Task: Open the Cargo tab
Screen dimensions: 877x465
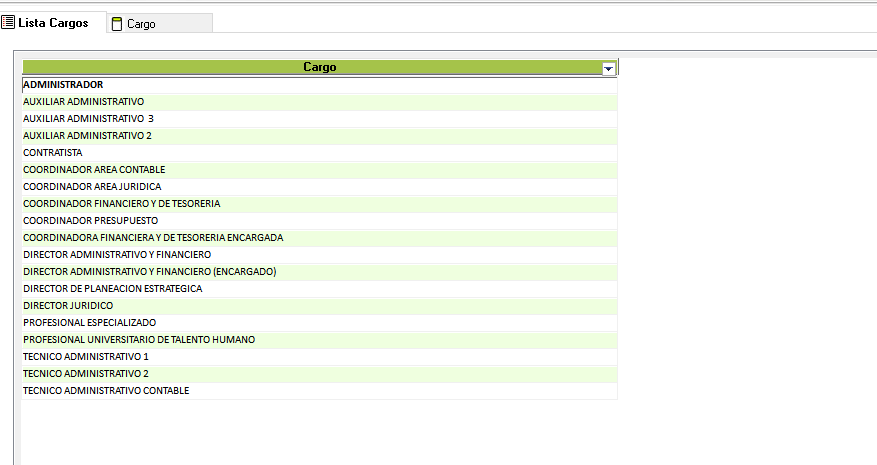Action: click(141, 23)
